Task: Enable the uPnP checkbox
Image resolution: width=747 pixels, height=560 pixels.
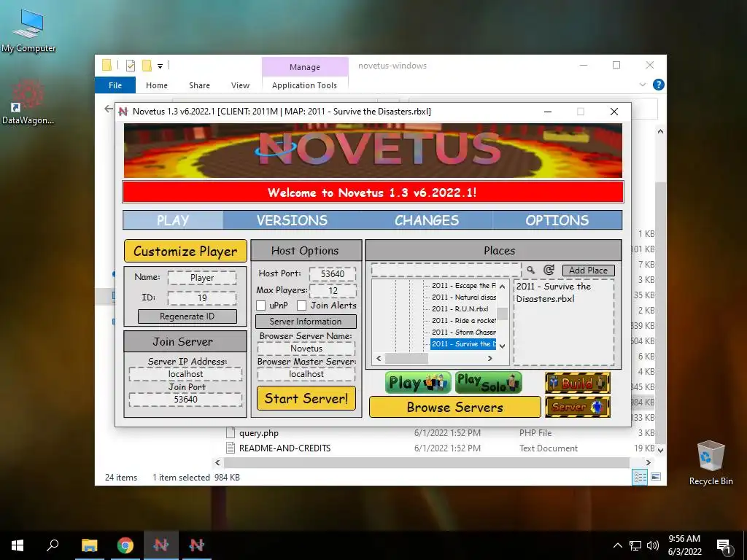Action: (x=260, y=306)
